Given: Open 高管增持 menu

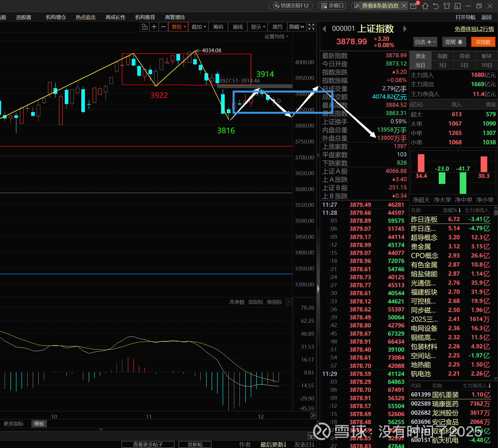Looking at the screenshot, I should pos(175,17).
